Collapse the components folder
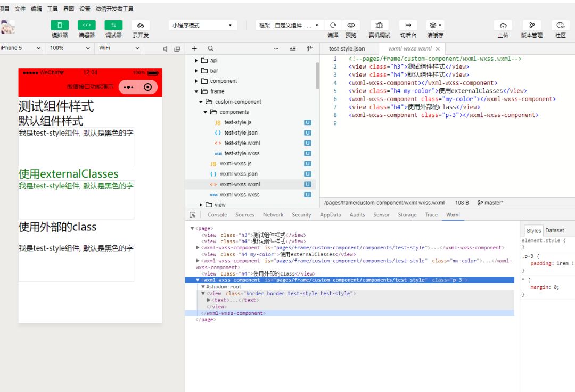 click(206, 112)
